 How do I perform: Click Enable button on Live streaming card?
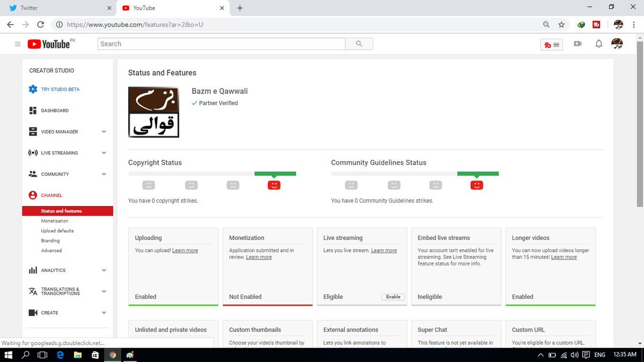pos(393,297)
